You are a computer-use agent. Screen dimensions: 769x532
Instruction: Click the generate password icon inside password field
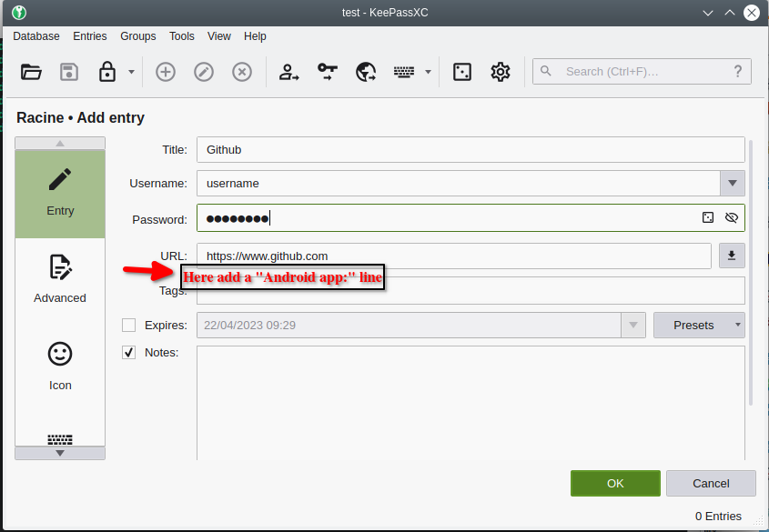coord(707,217)
